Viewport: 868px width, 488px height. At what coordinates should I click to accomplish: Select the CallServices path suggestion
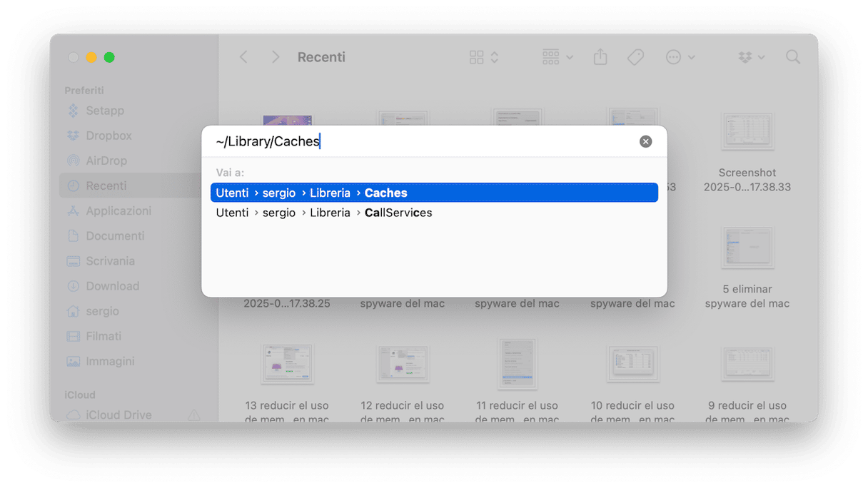coord(434,213)
